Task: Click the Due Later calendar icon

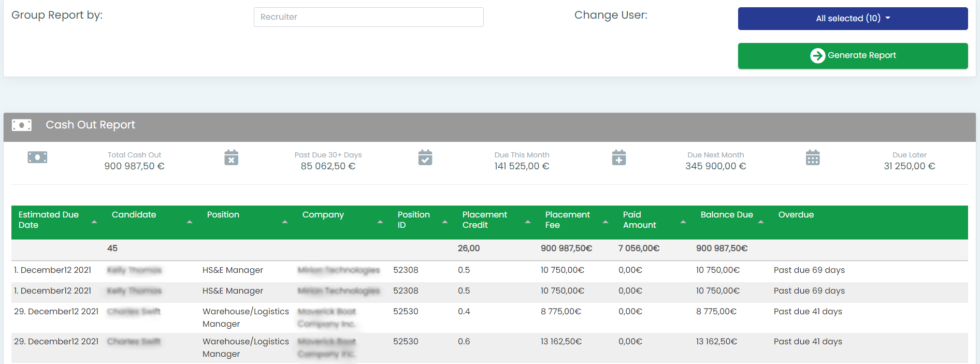Action: tap(813, 157)
